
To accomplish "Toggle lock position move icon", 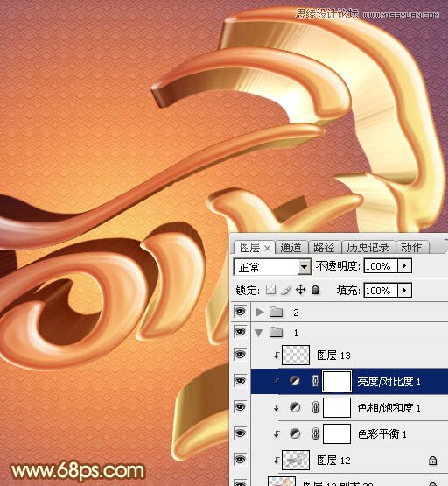I will (x=300, y=290).
